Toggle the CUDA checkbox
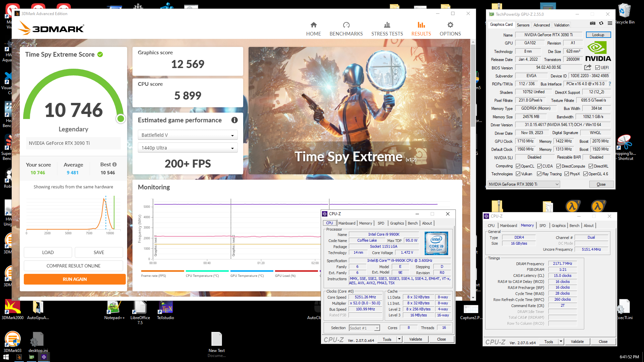Screen dimensions: 644x362 point(539,166)
